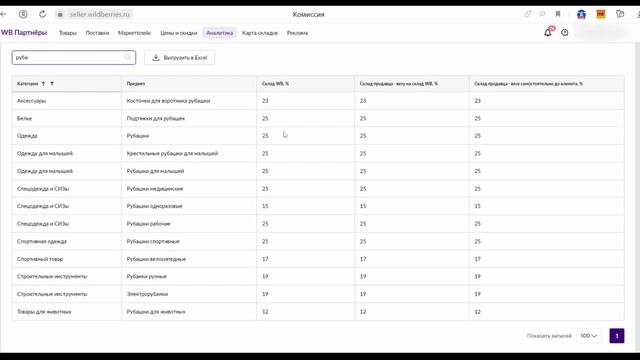Viewport: 640px width, 360px height.
Task: Open the blue extension icon
Action: (x=581, y=14)
